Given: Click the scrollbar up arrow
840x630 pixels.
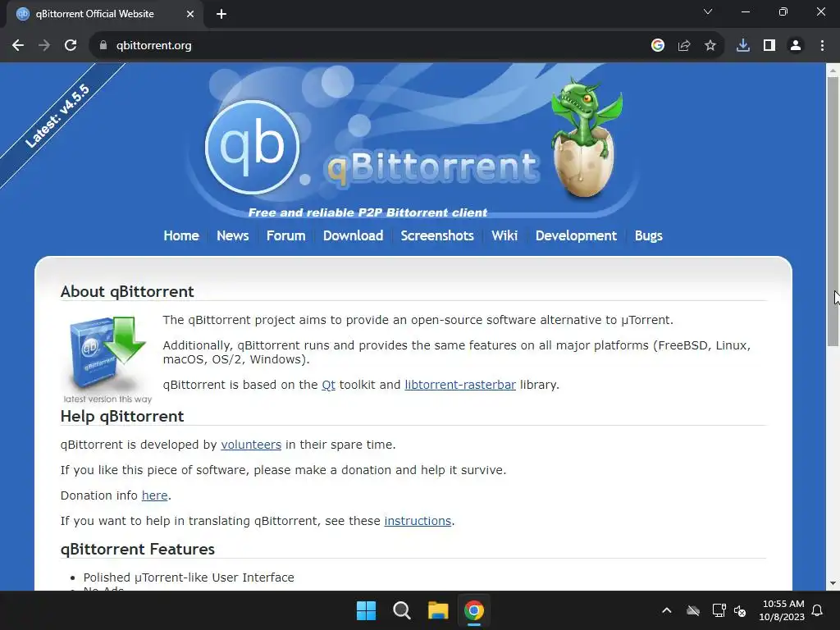Looking at the screenshot, I should click(x=833, y=70).
